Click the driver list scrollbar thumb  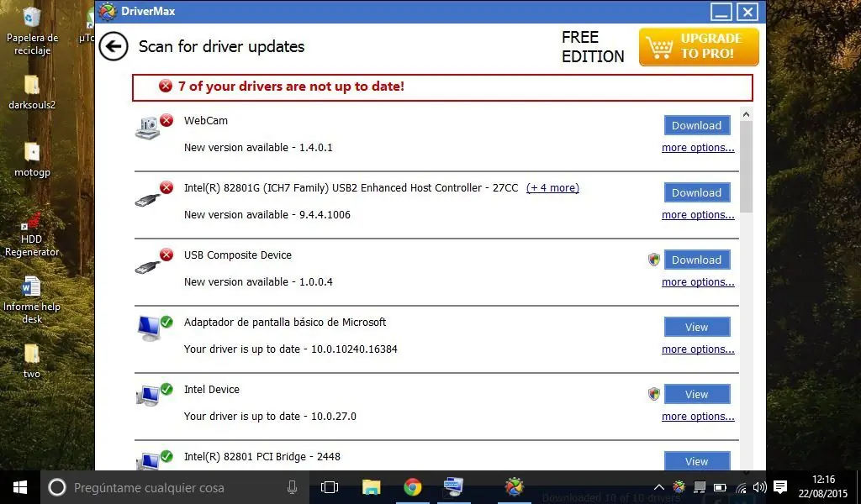coord(746,166)
